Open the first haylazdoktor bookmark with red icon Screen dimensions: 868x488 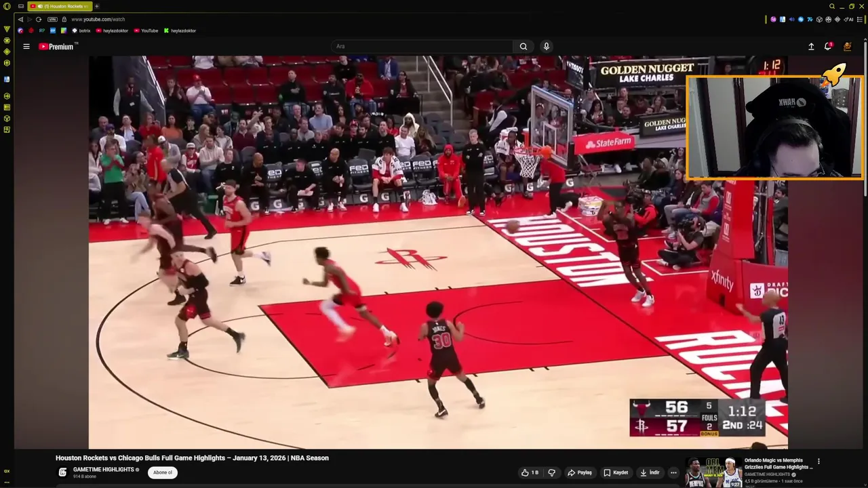click(112, 30)
